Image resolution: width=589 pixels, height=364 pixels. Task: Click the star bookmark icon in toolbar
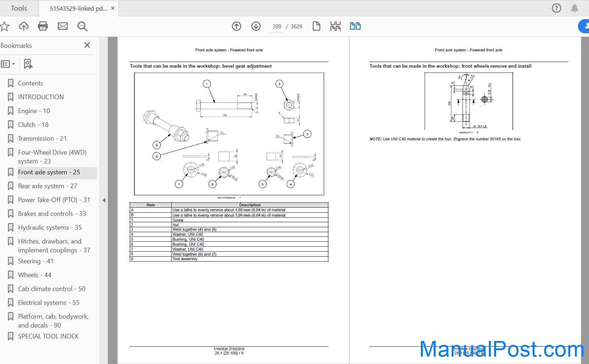coord(4,26)
